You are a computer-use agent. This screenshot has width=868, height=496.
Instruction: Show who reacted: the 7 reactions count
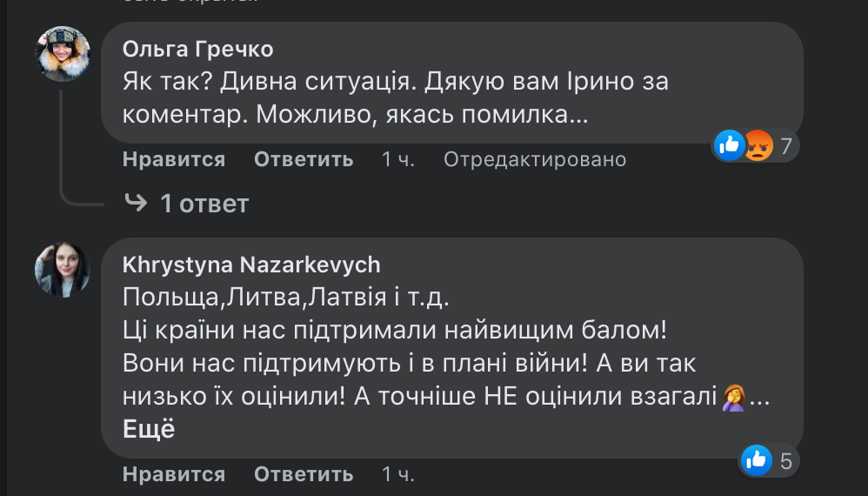[786, 145]
